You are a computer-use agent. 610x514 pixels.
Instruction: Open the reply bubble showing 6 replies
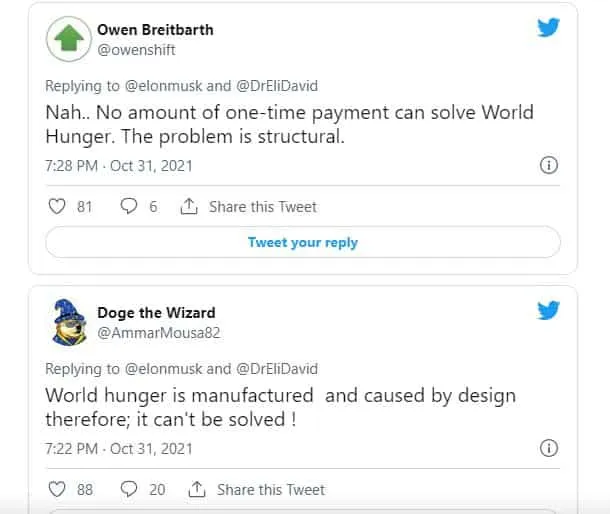129,206
